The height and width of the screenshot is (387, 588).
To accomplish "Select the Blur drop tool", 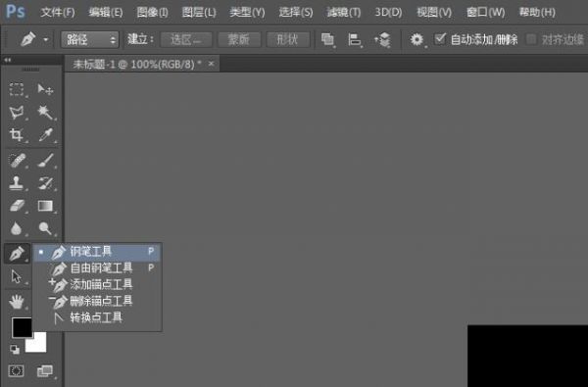I will pyautogui.click(x=17, y=228).
